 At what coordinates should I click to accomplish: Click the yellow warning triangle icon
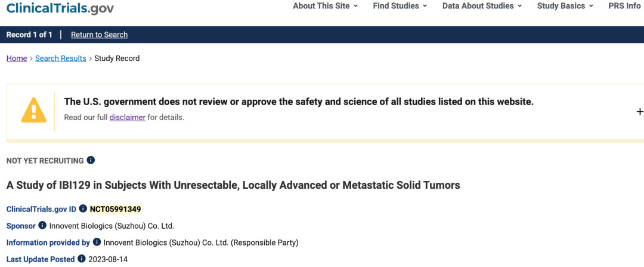click(33, 111)
